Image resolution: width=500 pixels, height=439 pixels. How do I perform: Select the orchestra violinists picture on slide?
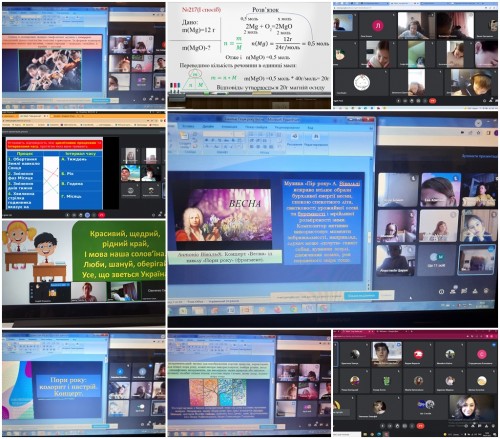click(x=50, y=70)
